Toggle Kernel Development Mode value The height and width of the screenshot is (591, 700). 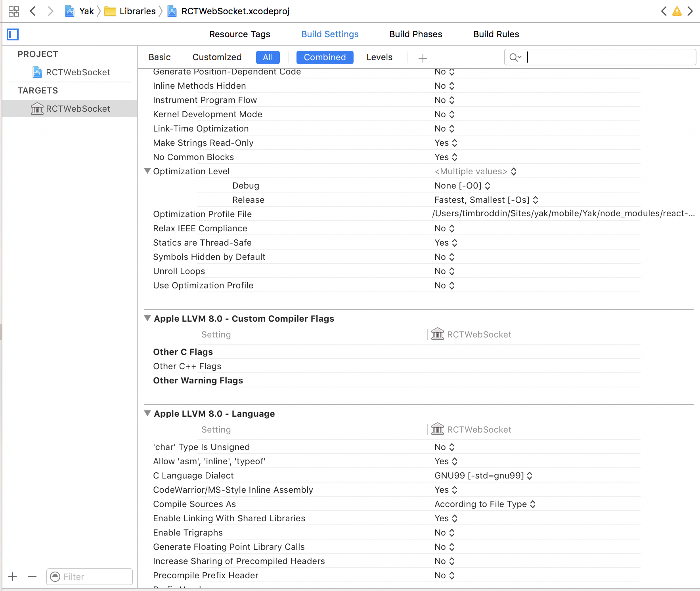pos(444,114)
